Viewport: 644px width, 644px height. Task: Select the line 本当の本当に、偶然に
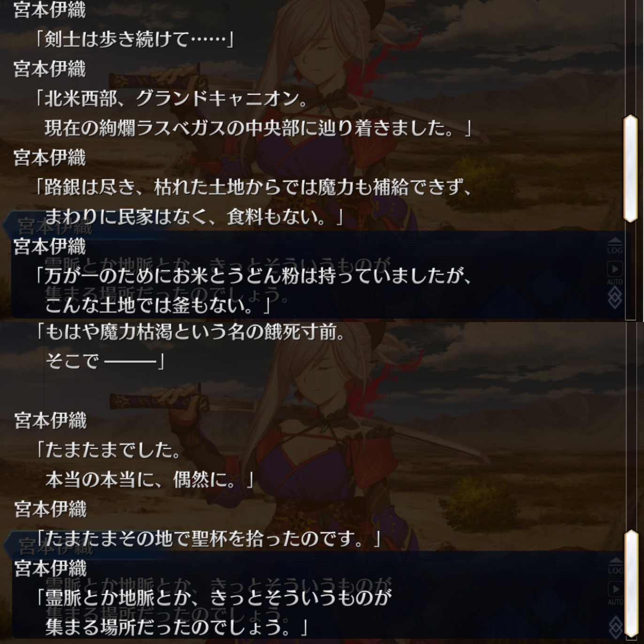150,480
